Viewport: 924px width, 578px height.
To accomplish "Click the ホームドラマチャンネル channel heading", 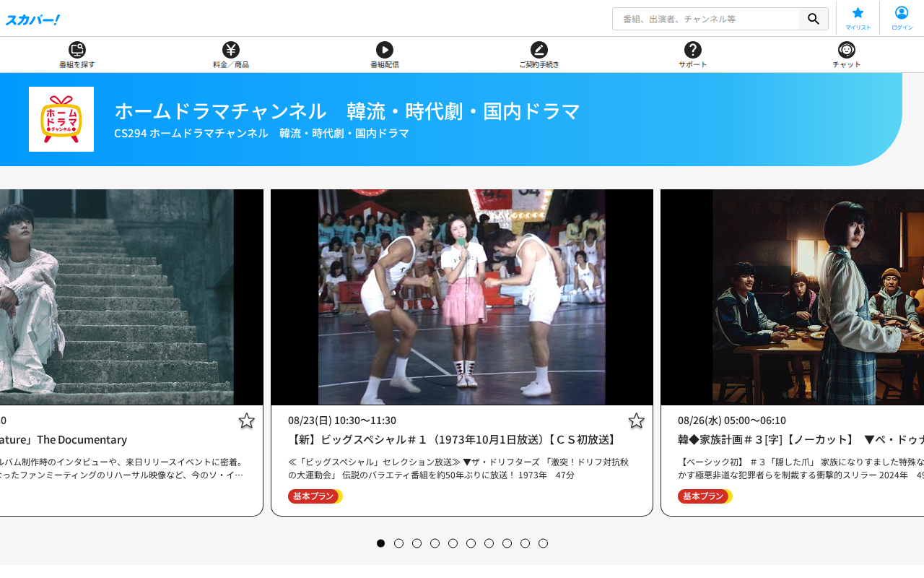I will click(x=347, y=111).
